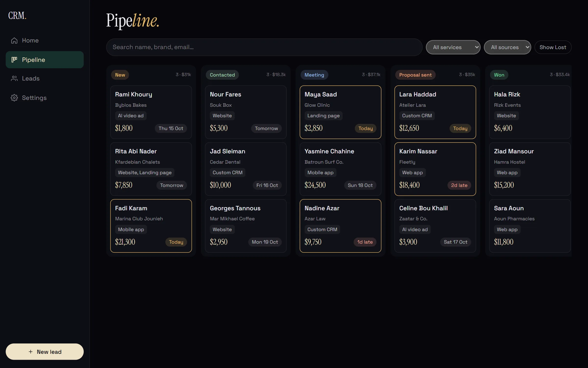The width and height of the screenshot is (588, 368).
Task: Open the Nour Fares lead card
Action: (x=246, y=112)
